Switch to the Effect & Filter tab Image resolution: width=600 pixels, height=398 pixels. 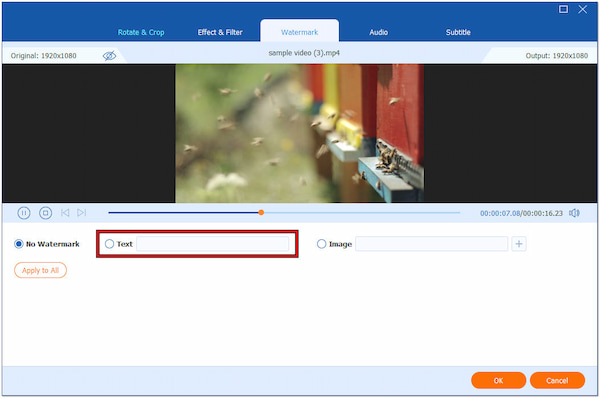point(220,33)
